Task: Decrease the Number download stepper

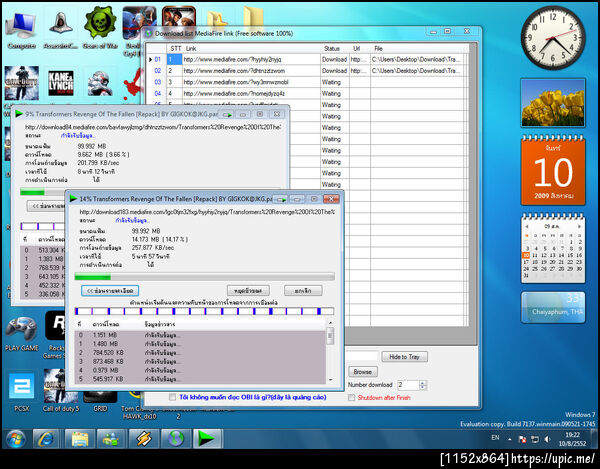Action: 422,387
